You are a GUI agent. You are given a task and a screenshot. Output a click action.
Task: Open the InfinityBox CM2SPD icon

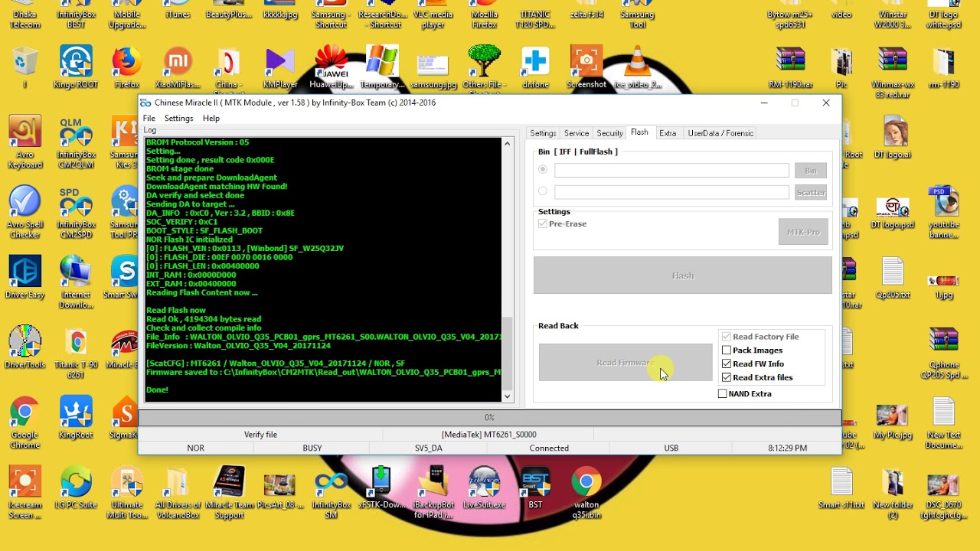(x=76, y=213)
